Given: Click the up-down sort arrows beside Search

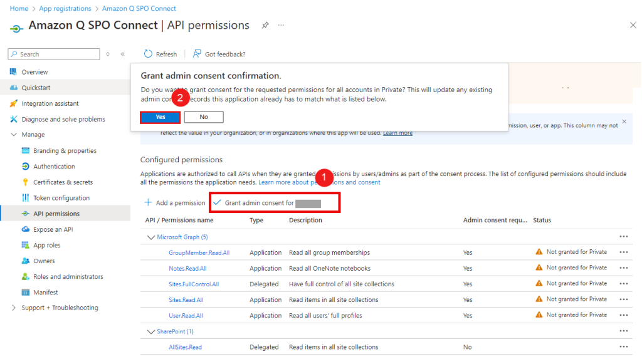Looking at the screenshot, I should point(108,54).
